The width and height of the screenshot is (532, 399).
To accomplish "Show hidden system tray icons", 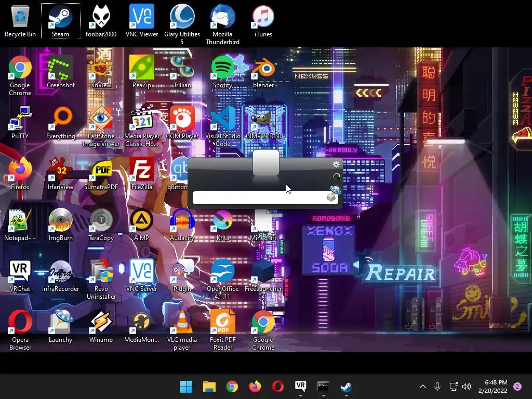I will 423,387.
